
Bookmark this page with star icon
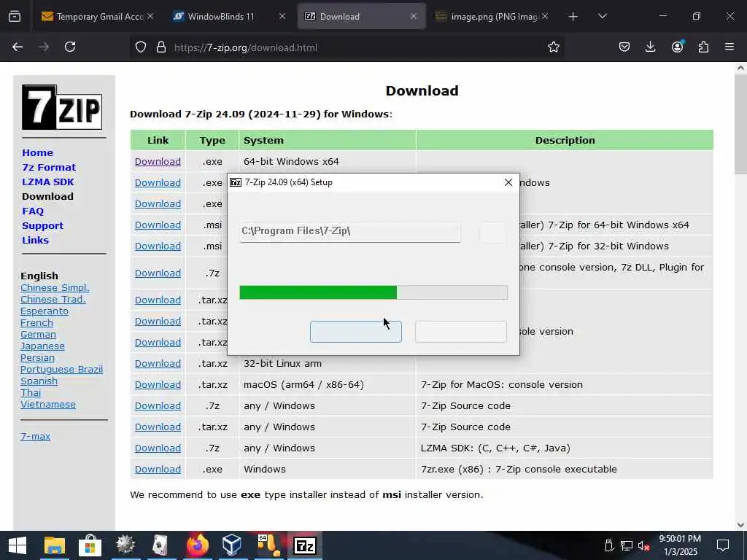pyautogui.click(x=553, y=47)
